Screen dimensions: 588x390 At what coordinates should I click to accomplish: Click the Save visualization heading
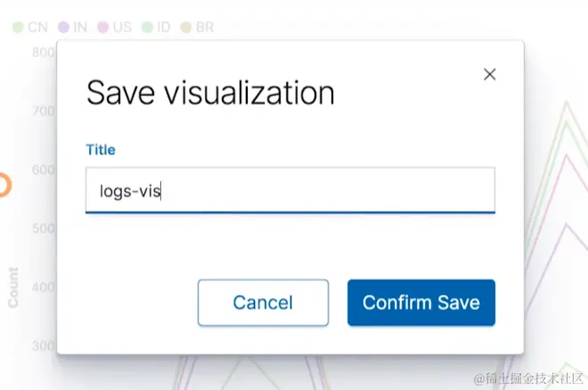pyautogui.click(x=210, y=93)
